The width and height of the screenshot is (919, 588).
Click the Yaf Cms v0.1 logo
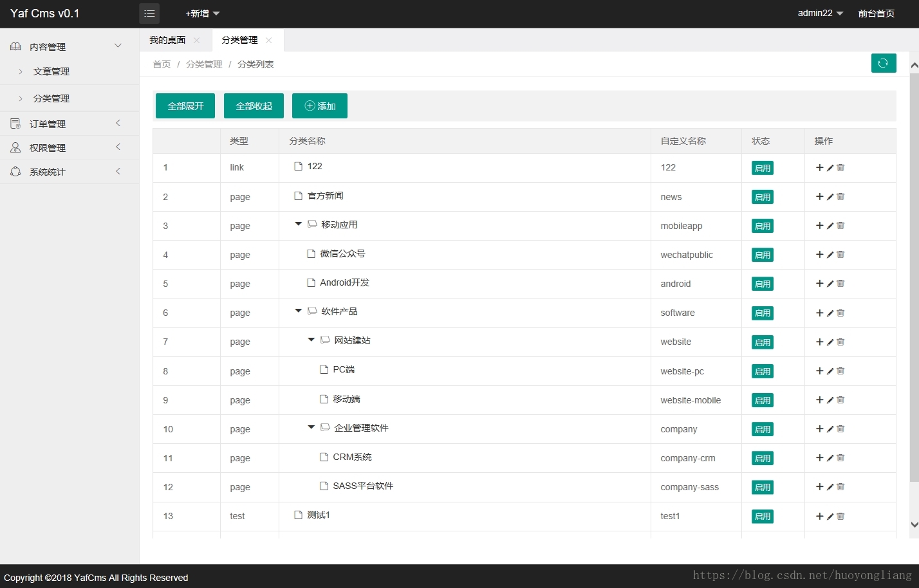point(44,14)
